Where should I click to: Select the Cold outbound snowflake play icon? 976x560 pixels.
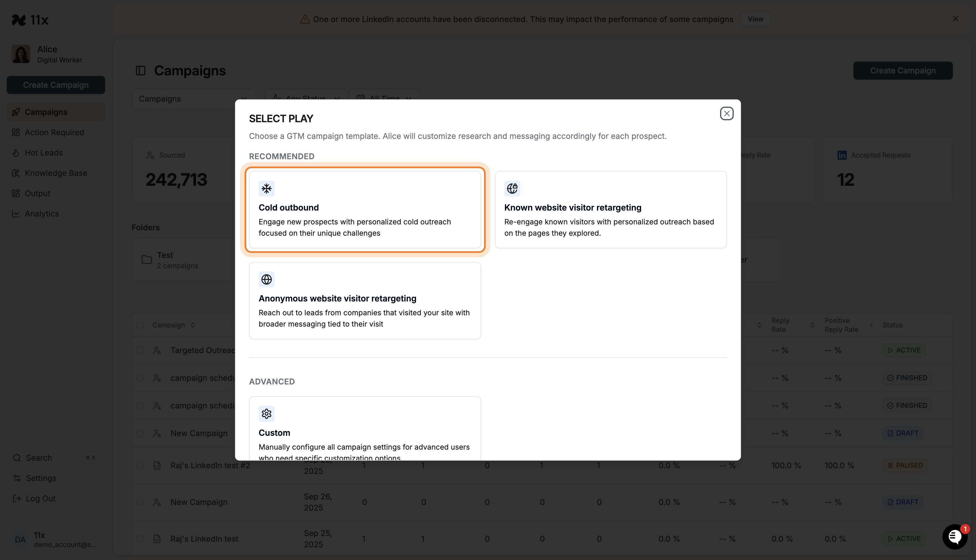click(x=267, y=189)
